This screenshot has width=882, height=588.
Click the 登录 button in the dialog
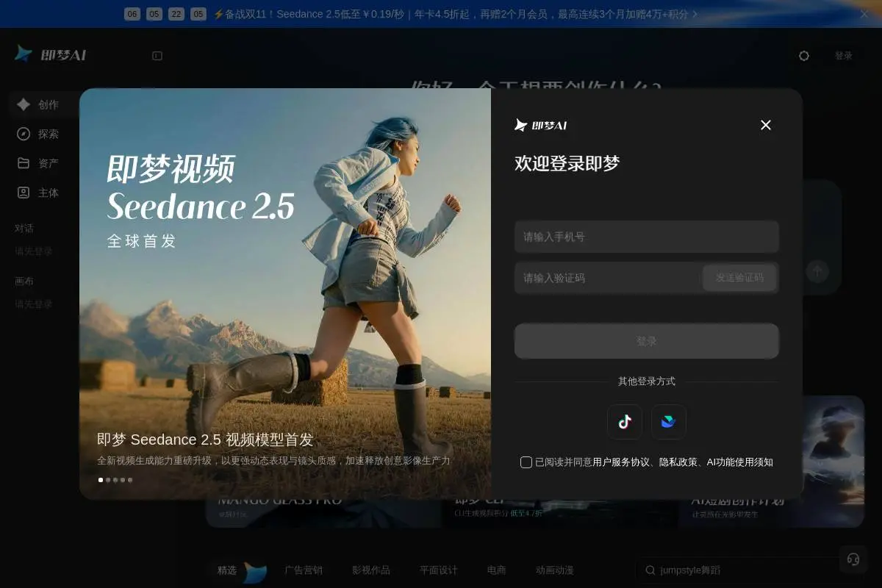(647, 341)
